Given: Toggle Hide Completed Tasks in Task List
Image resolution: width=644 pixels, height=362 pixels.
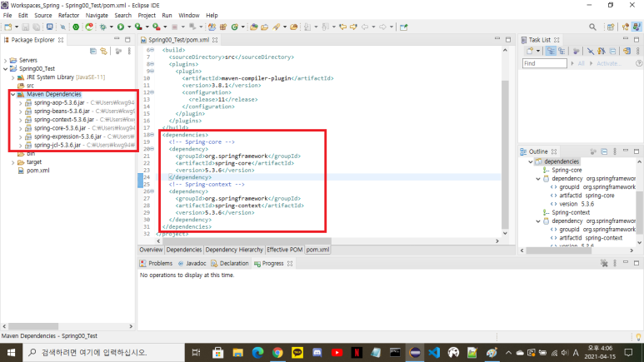Looking at the screenshot, I should [x=590, y=51].
